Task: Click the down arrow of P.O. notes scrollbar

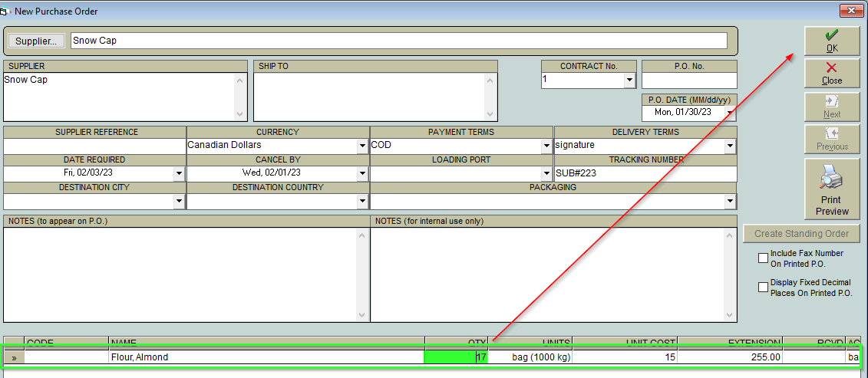Action: coord(362,315)
